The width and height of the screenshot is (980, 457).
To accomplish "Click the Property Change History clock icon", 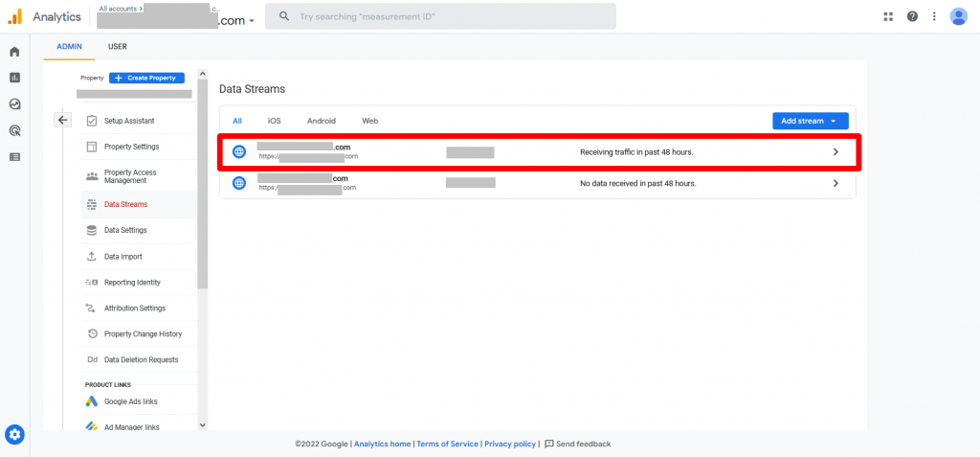I will coord(92,333).
